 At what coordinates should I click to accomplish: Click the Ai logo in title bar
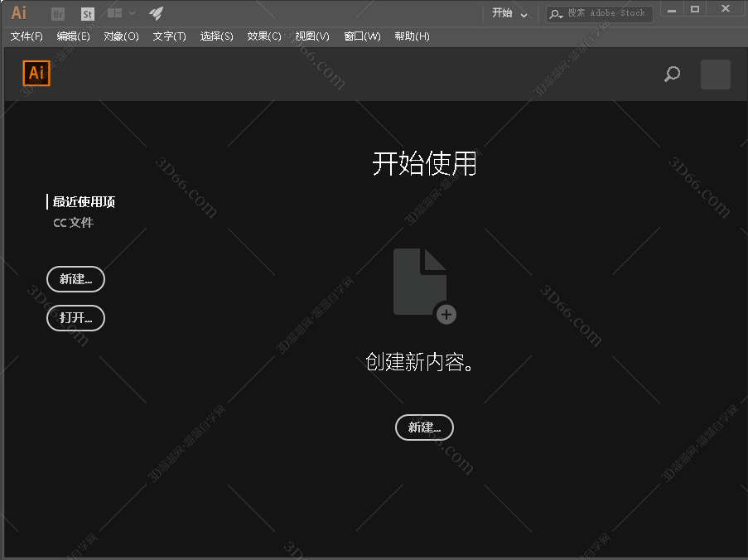pos(18,13)
